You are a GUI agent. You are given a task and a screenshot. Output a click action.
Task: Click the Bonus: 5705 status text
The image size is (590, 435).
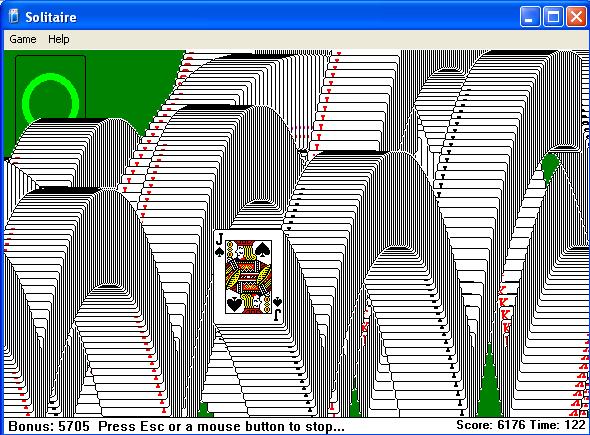click(49, 426)
